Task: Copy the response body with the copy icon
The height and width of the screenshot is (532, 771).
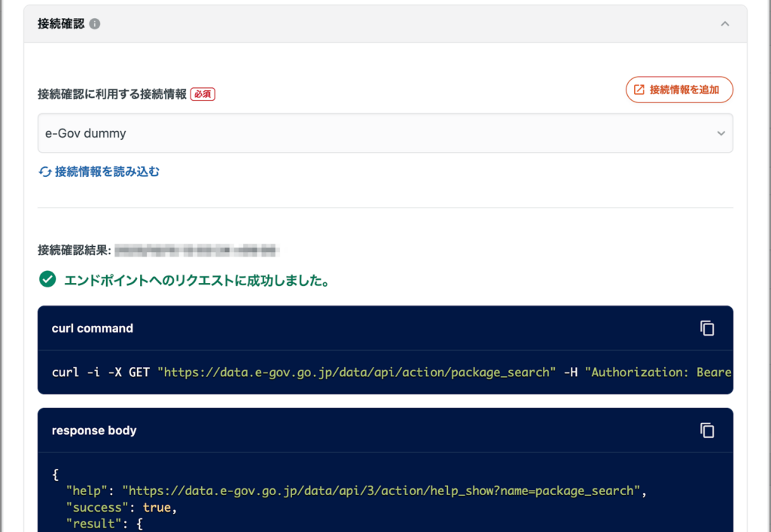Action: [x=706, y=430]
